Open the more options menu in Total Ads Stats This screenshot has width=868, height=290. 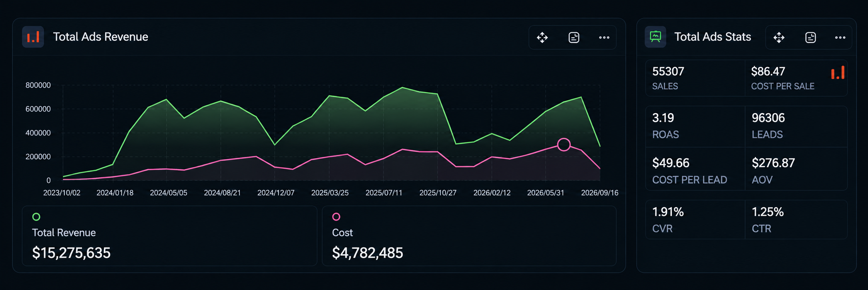click(x=840, y=38)
